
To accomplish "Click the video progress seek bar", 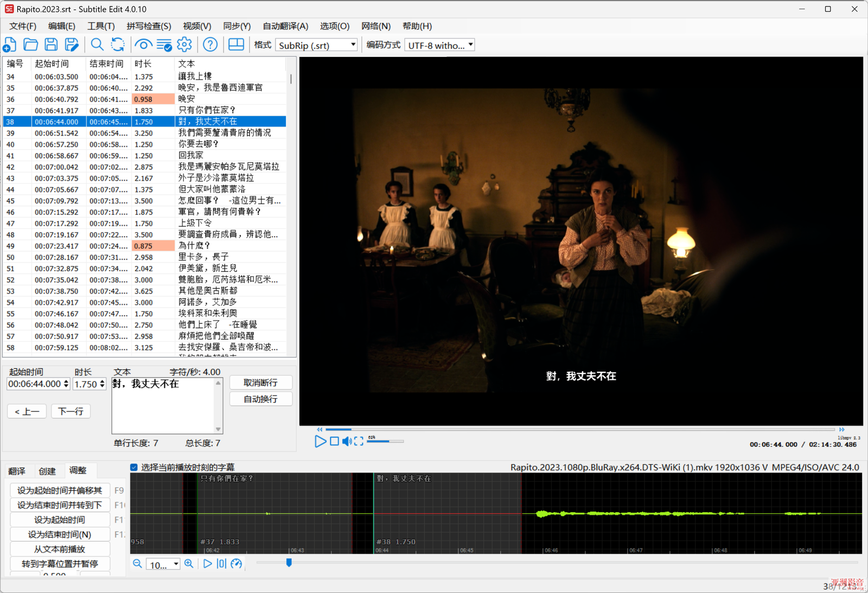I will click(580, 429).
